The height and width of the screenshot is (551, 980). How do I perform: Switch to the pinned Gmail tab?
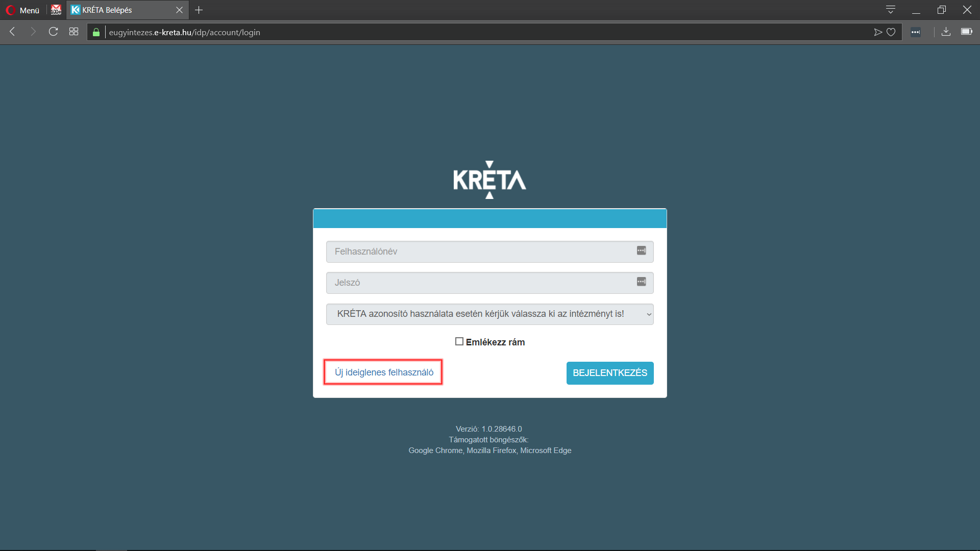[56, 10]
